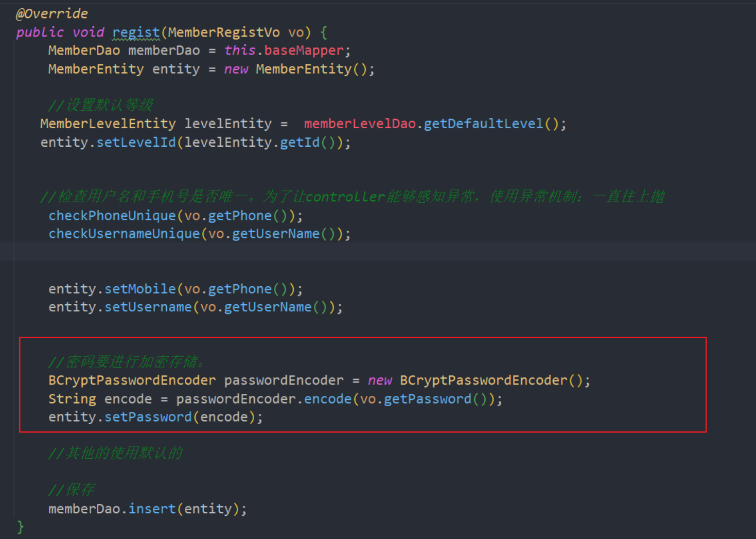The width and height of the screenshot is (756, 539).
Task: Click the setUsername method call
Action: point(148,307)
